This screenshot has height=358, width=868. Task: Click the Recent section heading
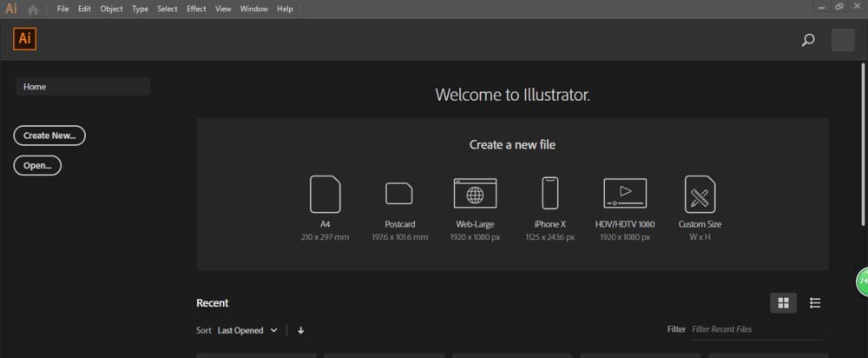212,303
